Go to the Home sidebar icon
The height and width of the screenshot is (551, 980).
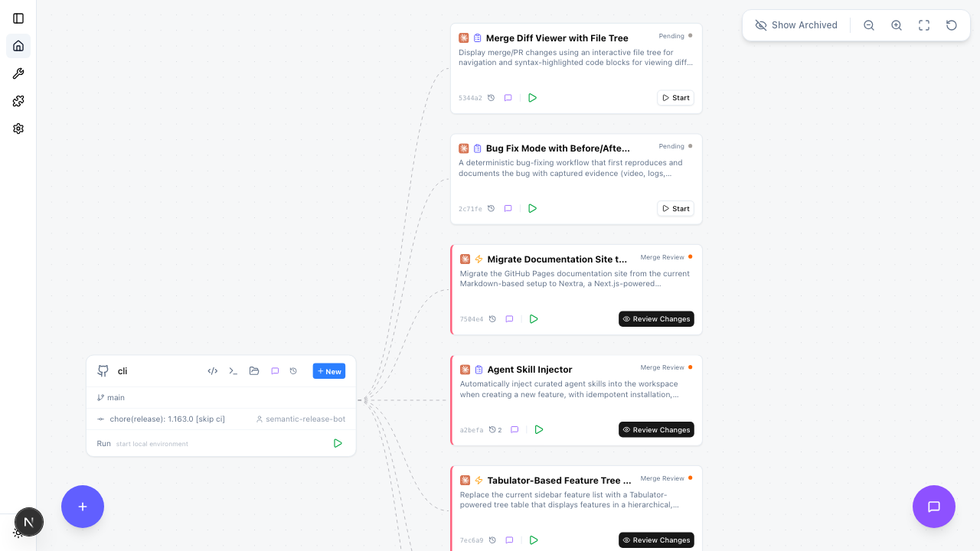[18, 46]
